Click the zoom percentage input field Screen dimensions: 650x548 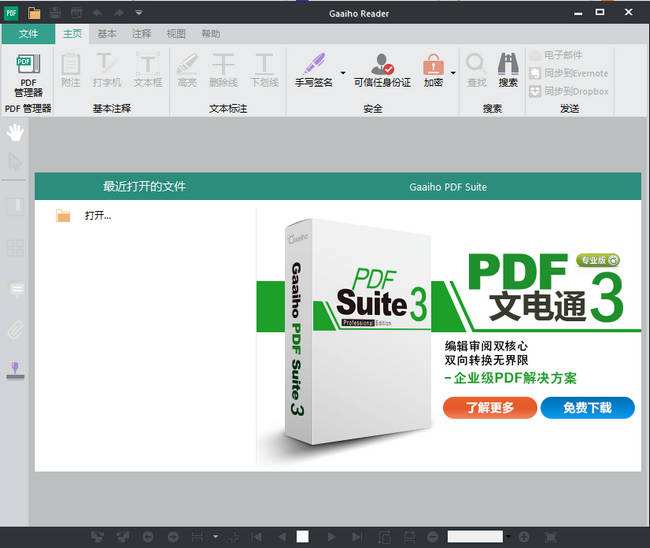click(x=475, y=537)
